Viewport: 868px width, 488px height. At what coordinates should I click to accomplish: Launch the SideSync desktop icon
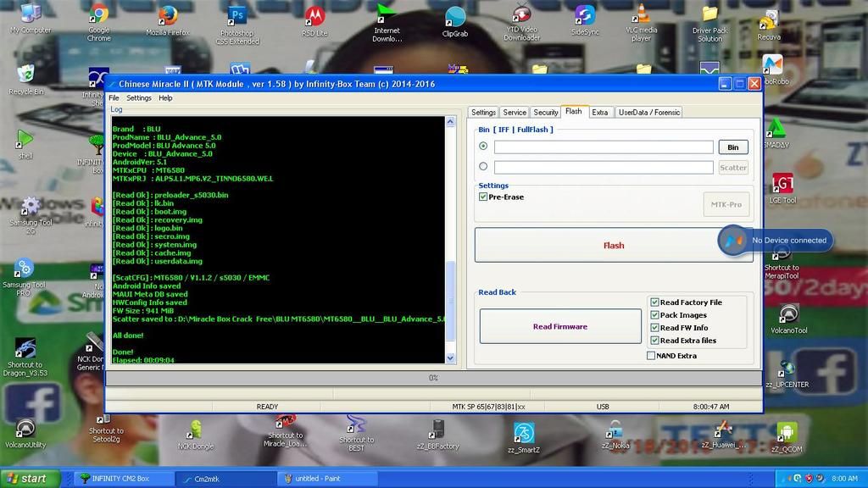coord(585,15)
